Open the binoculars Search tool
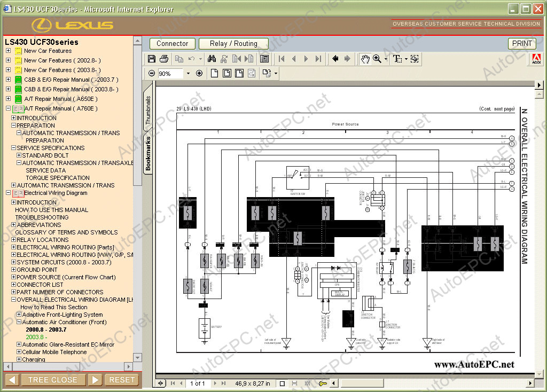 tap(212, 59)
